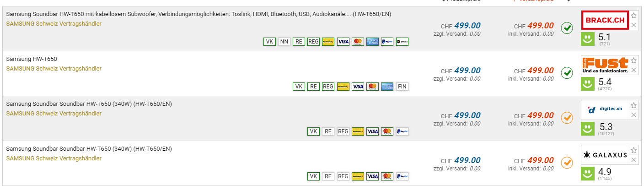Click the TWINT payment icon in first offer
The width and height of the screenshot is (644, 186).
click(402, 42)
